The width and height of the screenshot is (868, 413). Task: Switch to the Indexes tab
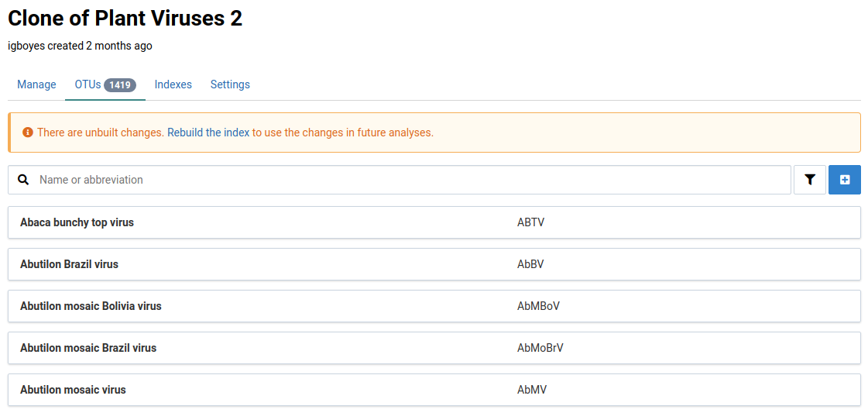173,84
